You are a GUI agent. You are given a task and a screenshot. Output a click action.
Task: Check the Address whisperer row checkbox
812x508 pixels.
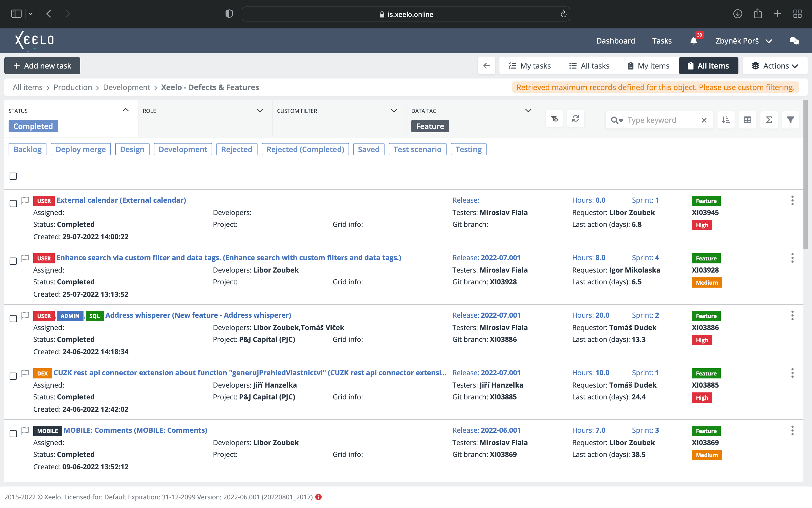pos(13,319)
